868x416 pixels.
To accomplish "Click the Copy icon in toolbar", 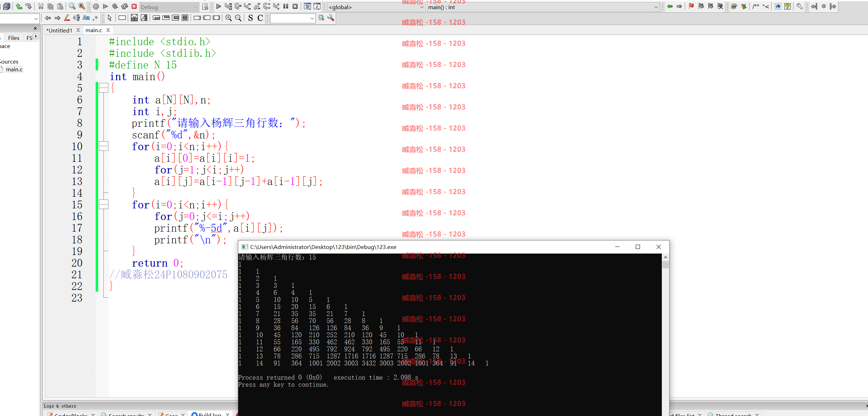I will 50,6.
